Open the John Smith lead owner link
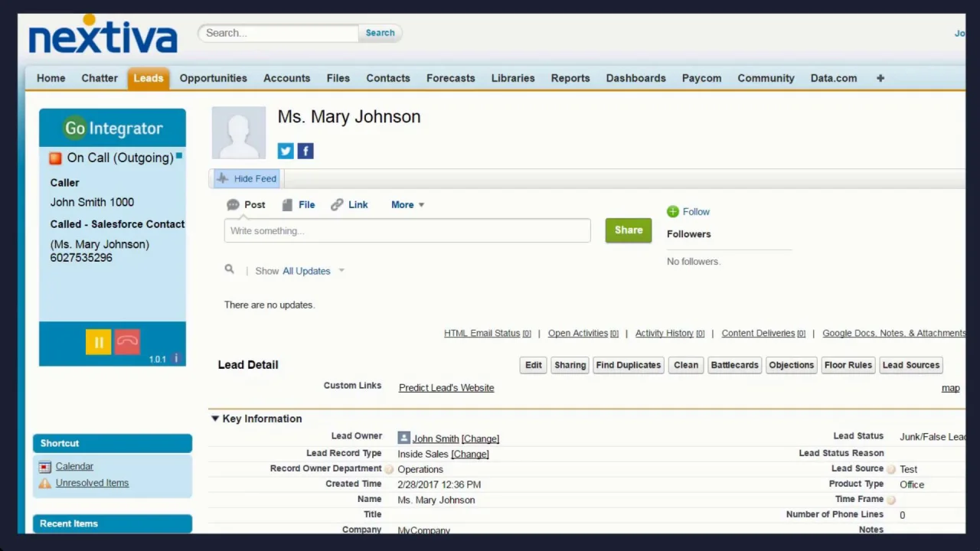Image resolution: width=980 pixels, height=551 pixels. tap(436, 439)
